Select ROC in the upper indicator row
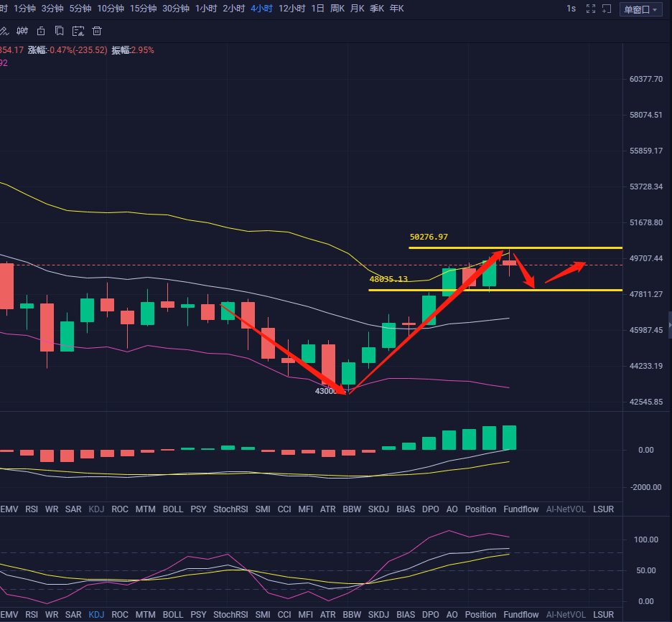 [x=120, y=509]
